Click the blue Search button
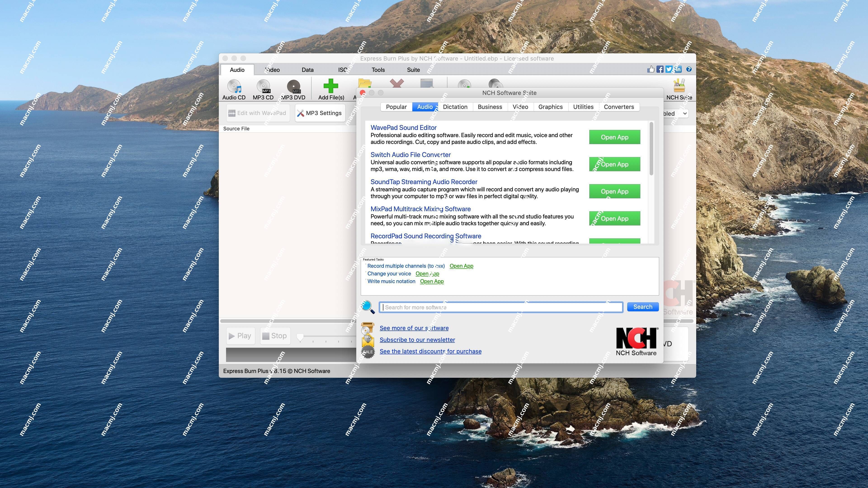 [643, 307]
